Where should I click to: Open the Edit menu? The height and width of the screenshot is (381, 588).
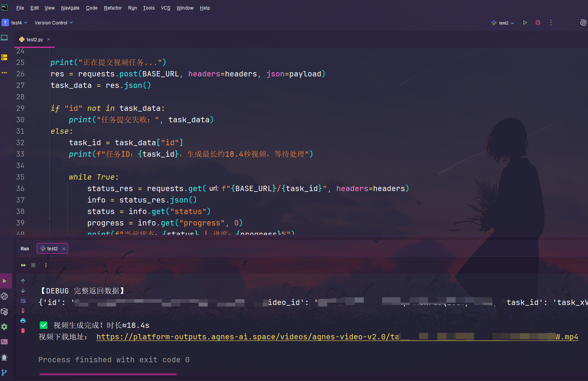tap(34, 8)
